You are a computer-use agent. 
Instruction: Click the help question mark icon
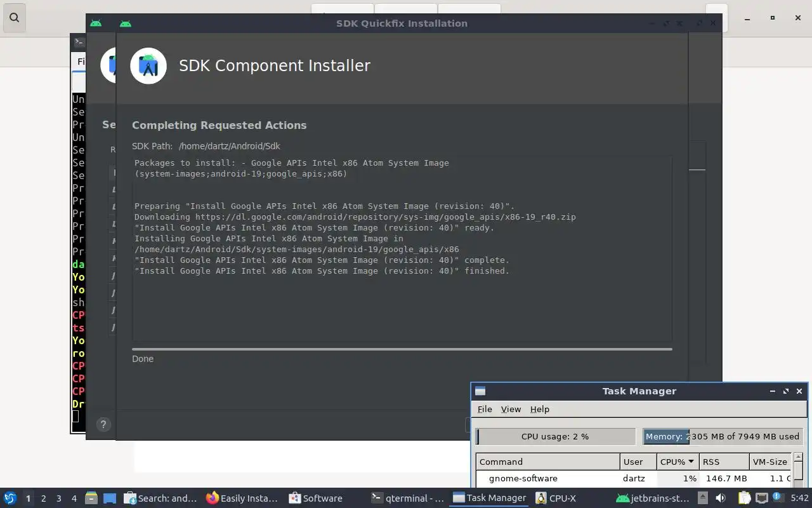click(103, 424)
